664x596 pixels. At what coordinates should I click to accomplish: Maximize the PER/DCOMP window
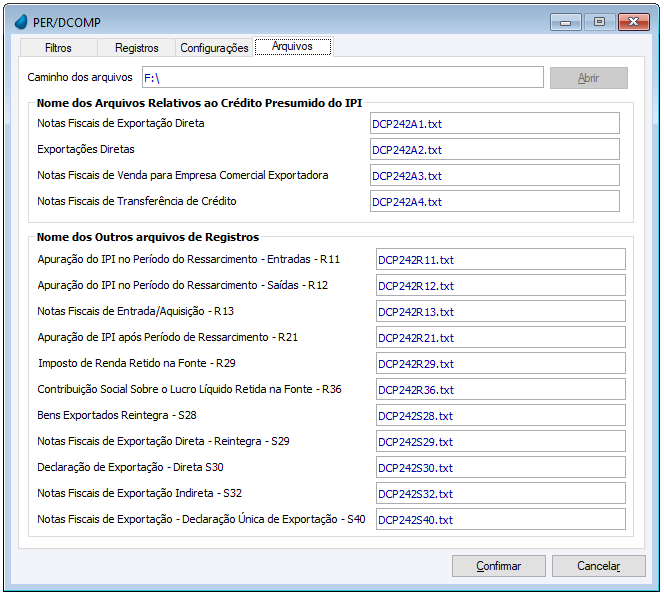[x=599, y=22]
